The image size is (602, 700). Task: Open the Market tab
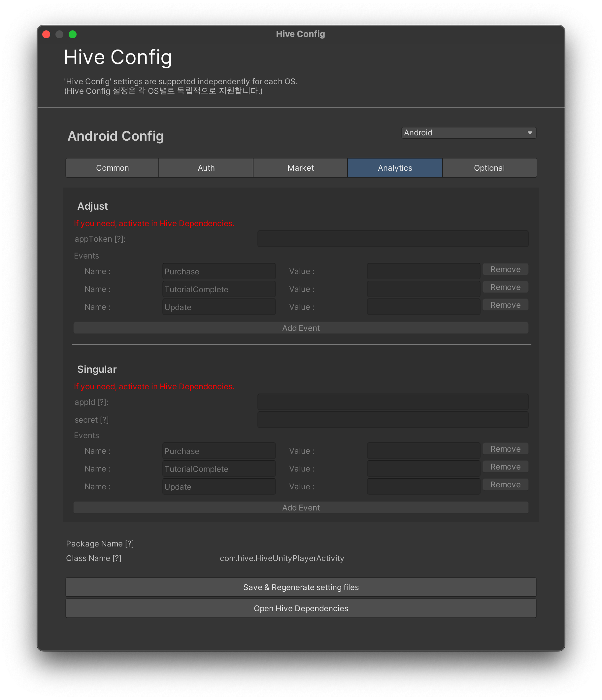(x=300, y=168)
